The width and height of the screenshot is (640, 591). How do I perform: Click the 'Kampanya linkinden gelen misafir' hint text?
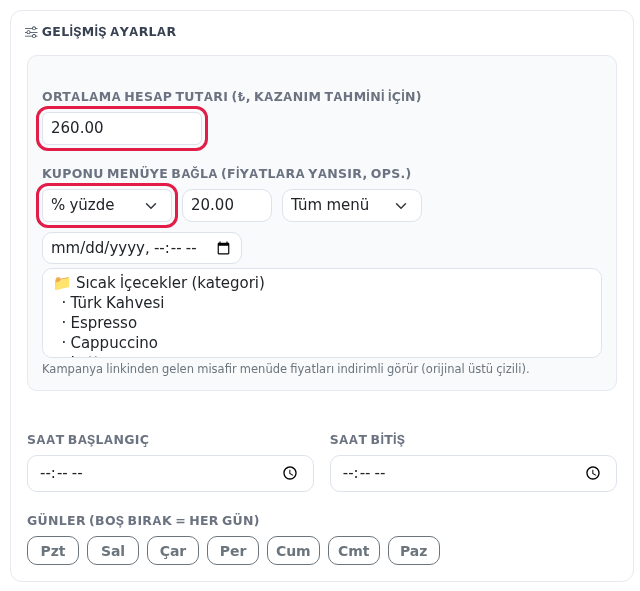point(286,369)
